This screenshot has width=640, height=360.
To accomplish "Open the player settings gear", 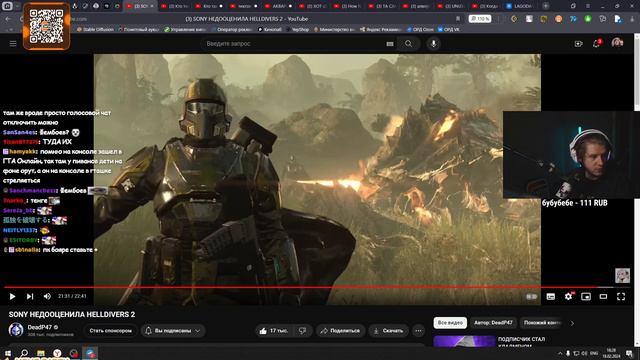I will point(568,297).
